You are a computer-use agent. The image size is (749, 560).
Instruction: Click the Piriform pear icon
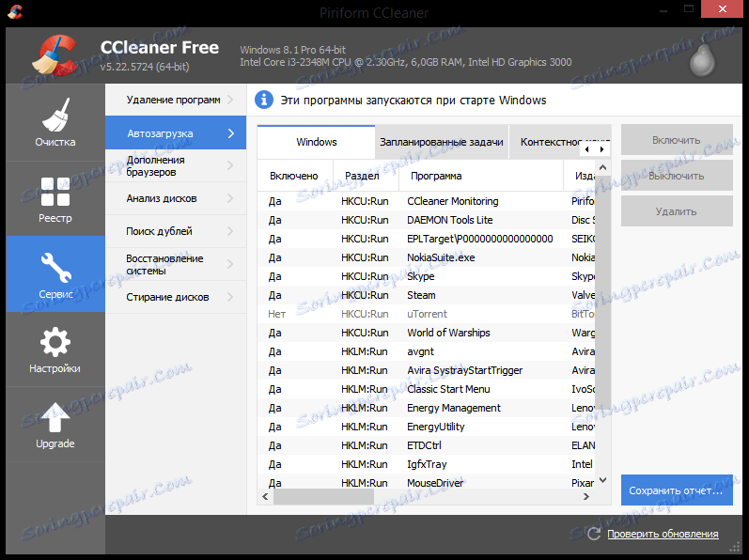[702, 61]
